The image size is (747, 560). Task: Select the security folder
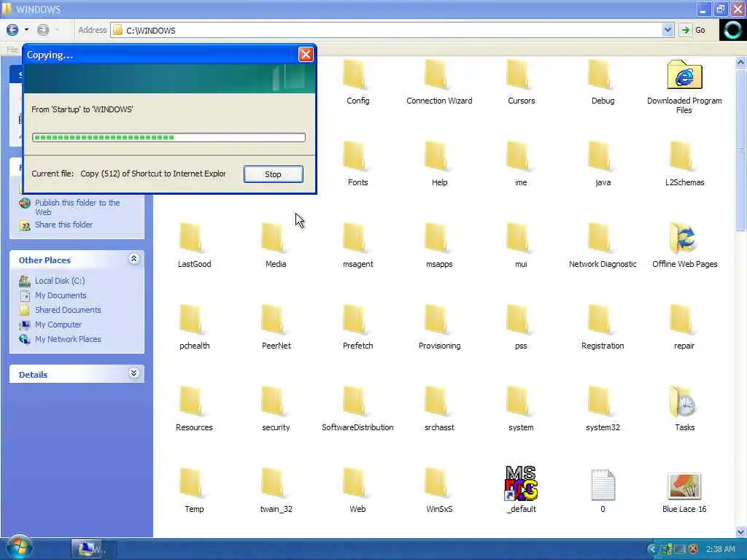tap(276, 408)
